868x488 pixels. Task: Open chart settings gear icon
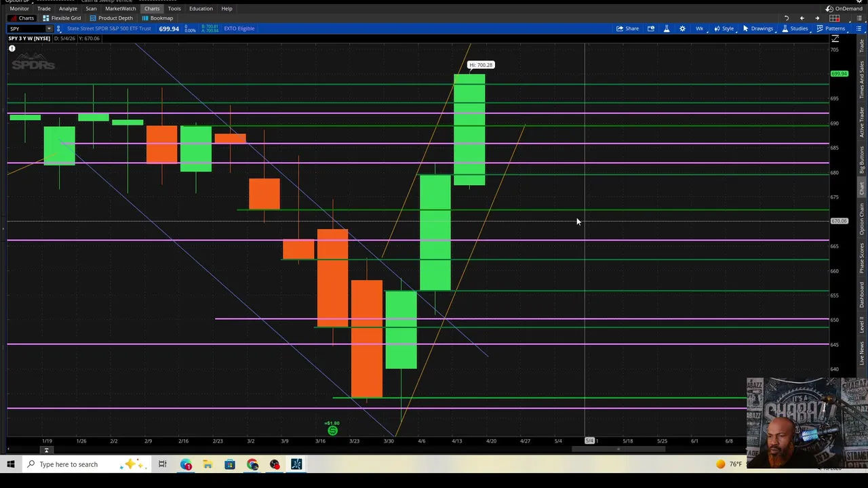click(x=682, y=28)
